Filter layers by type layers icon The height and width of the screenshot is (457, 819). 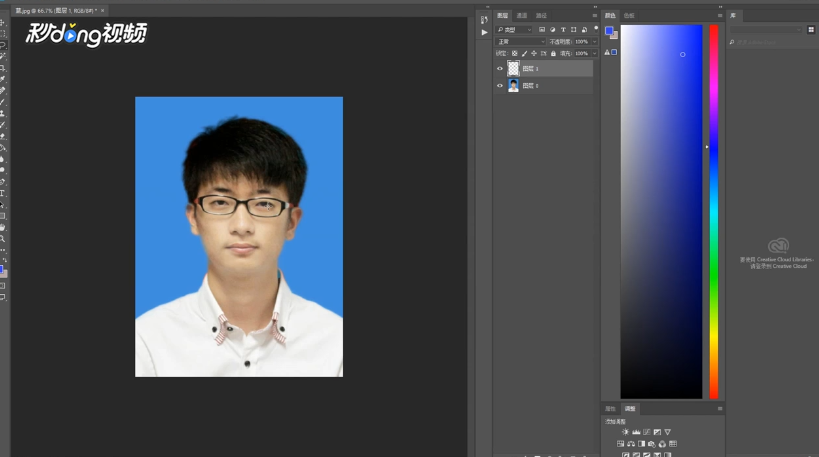tap(563, 30)
